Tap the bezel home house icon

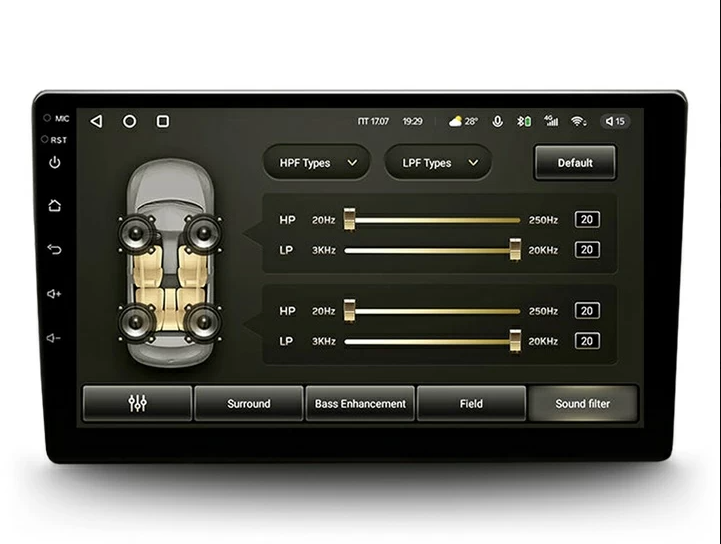pyautogui.click(x=55, y=205)
